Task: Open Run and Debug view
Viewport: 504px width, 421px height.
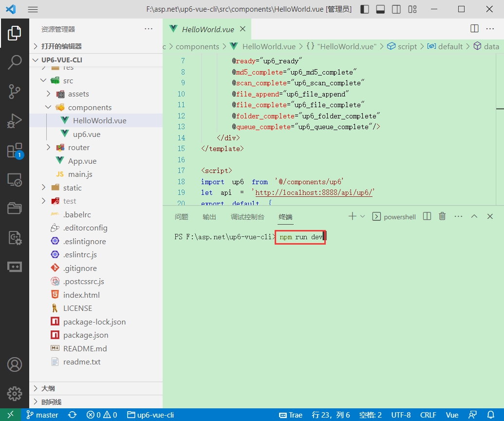Action: tap(15, 121)
